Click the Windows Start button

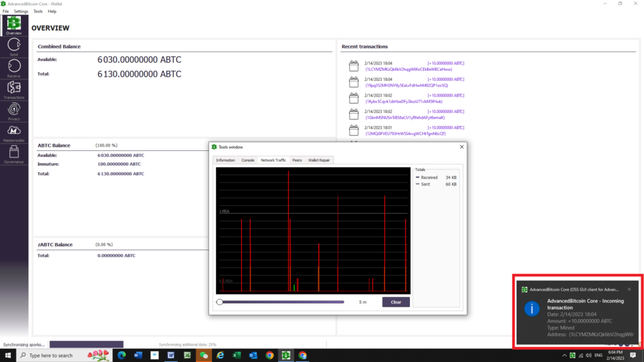pyautogui.click(x=8, y=356)
